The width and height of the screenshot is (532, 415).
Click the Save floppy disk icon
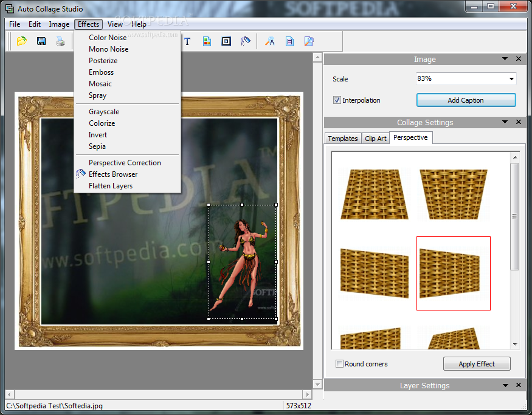41,41
